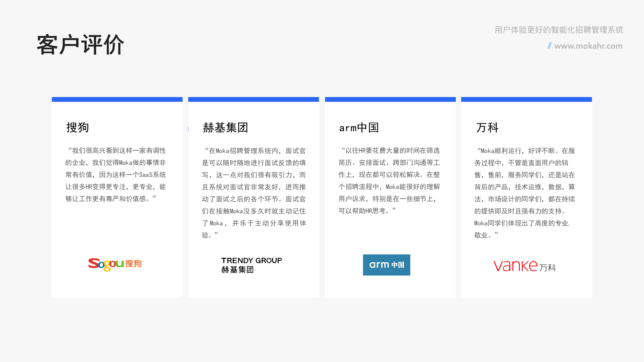The width and height of the screenshot is (644, 362).
Task: Select the 客户评价 slide title
Action: pyautogui.click(x=80, y=45)
